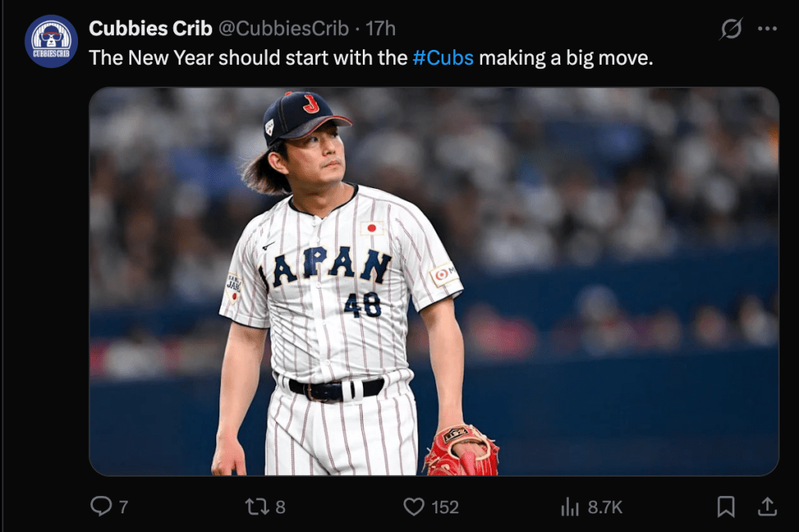
Task: Open the @CubbiesCrib handle link
Action: click(x=282, y=29)
